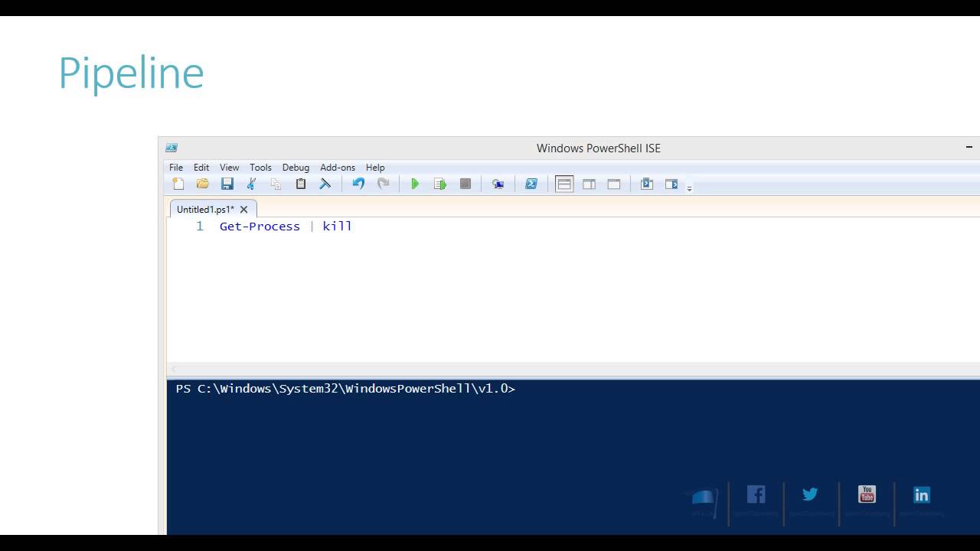Click the YouTube icon

click(x=867, y=494)
